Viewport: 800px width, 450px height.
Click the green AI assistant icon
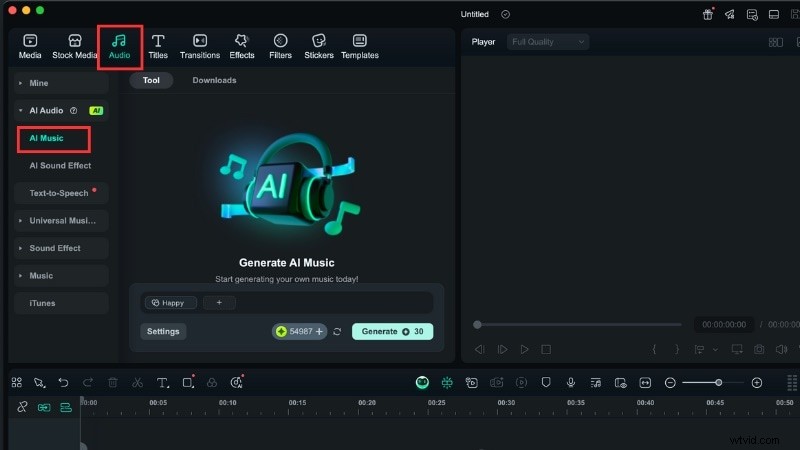pyautogui.click(x=422, y=382)
